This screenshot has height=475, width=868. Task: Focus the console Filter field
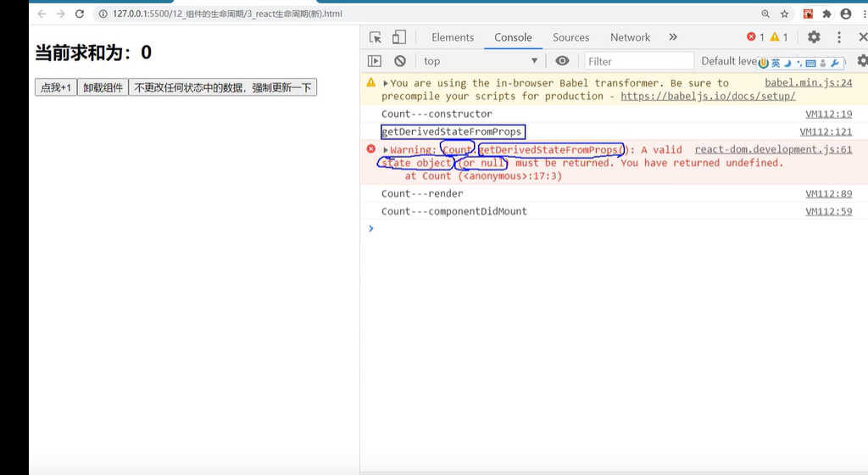639,61
